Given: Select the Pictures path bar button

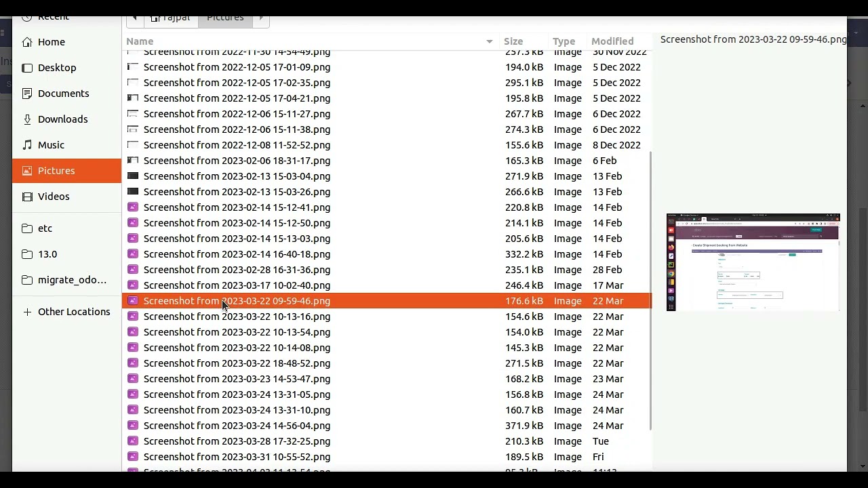Looking at the screenshot, I should coord(225,18).
